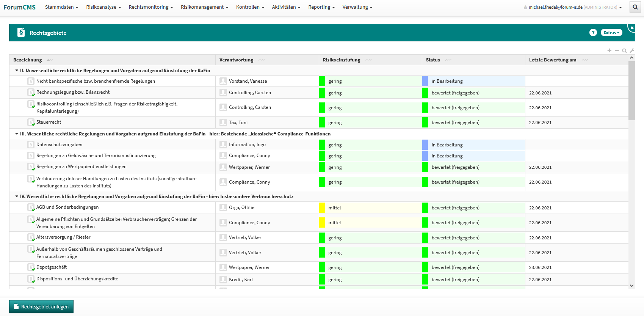Click the global search icon in top bar
Screen dimensions: 644x316
pyautogui.click(x=635, y=7)
